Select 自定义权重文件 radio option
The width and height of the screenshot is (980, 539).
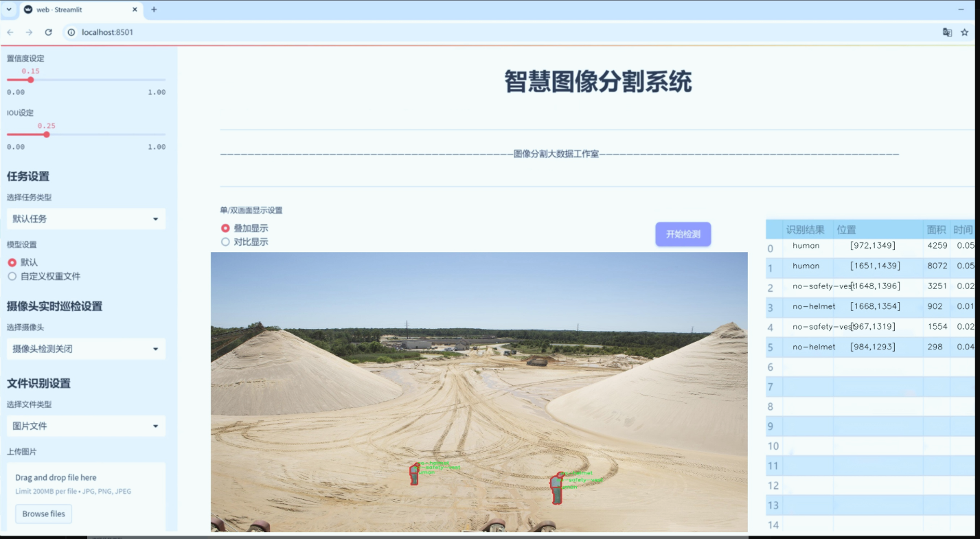(x=12, y=276)
